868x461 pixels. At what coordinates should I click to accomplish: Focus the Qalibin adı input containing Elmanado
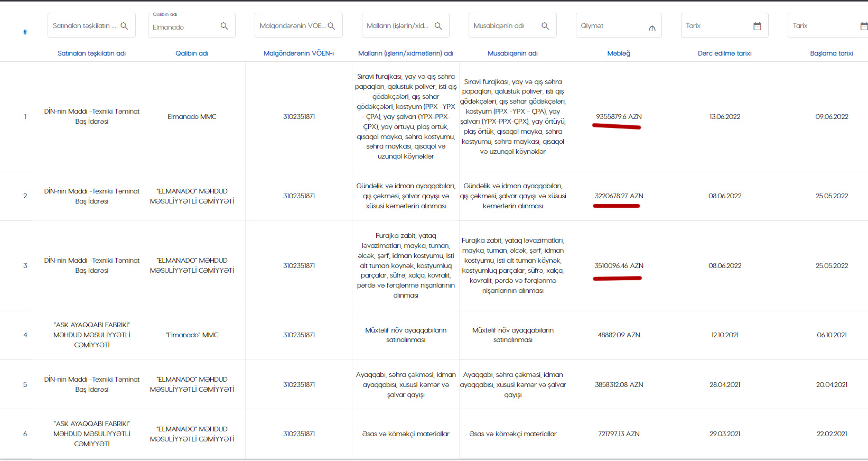click(x=182, y=27)
